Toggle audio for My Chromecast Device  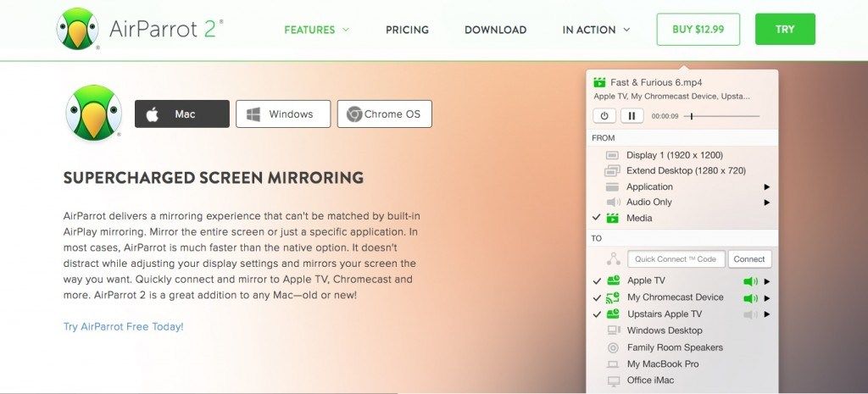click(x=749, y=298)
